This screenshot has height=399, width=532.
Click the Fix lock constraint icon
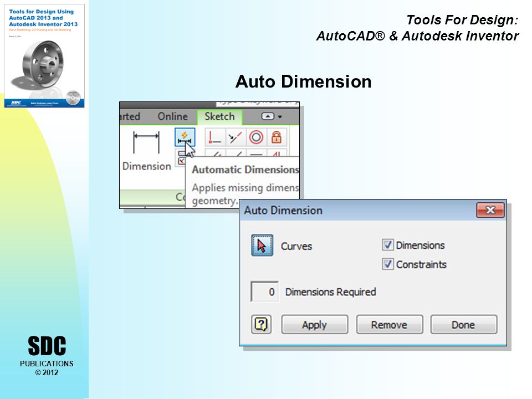click(x=277, y=137)
